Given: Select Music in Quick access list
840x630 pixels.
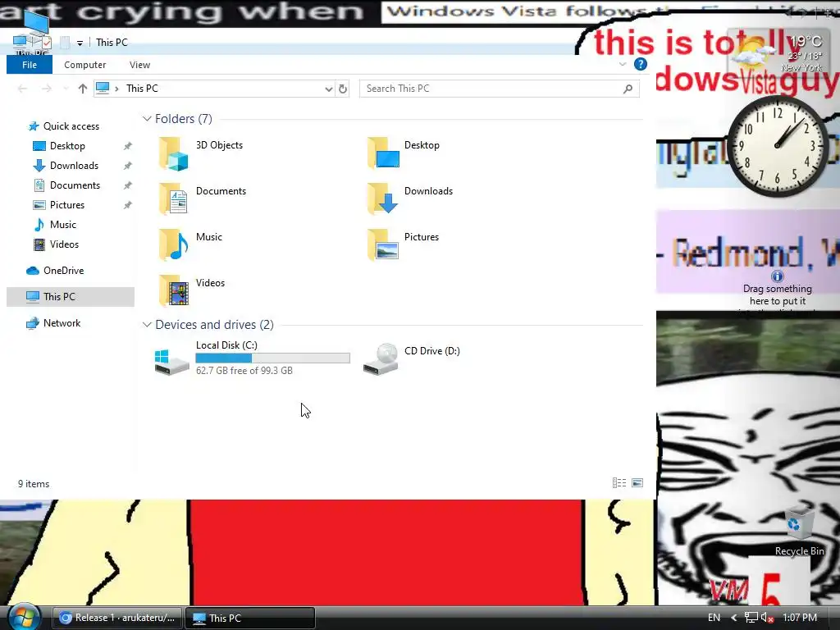Looking at the screenshot, I should point(62,225).
